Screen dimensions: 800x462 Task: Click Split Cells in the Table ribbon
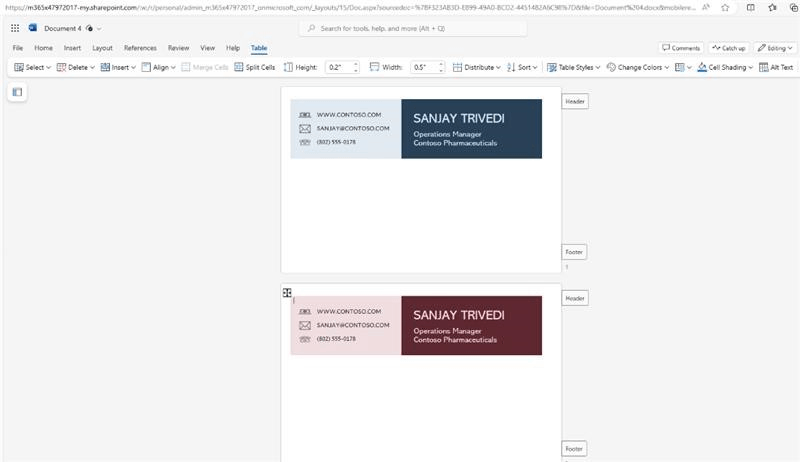[x=255, y=67]
